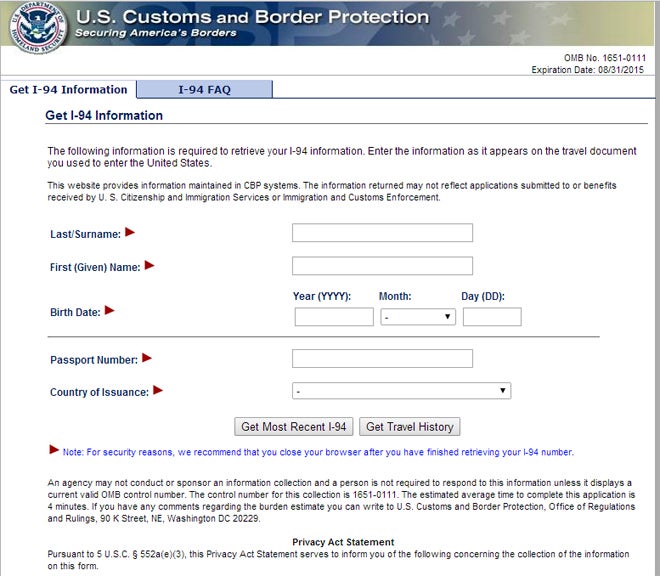Click the Get Travel History button

[410, 427]
